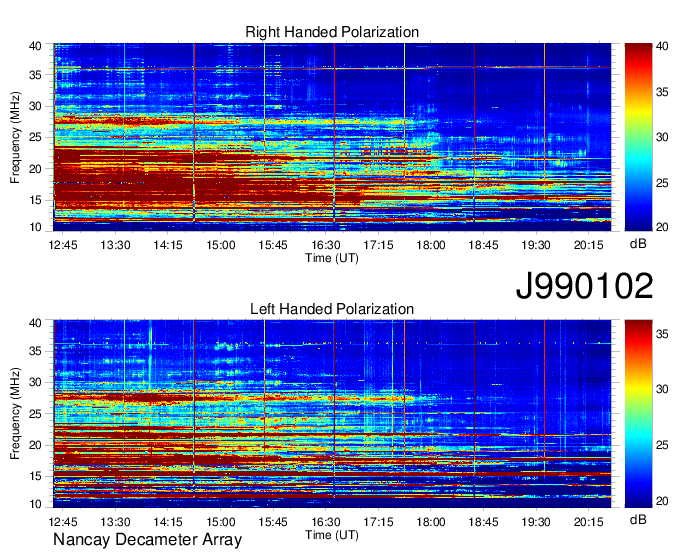Select 35 MHz frequency tick, Right Handed plot
This screenshot has width=680, height=552.
(x=36, y=75)
